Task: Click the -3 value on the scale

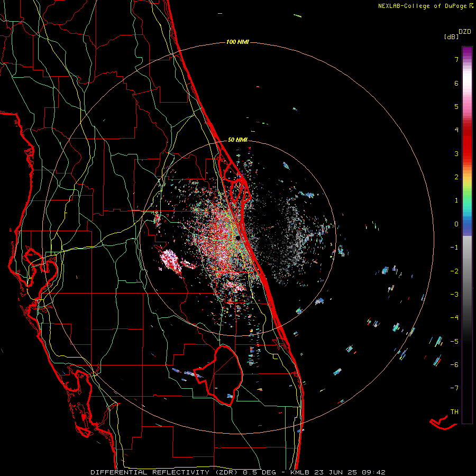Action: point(454,294)
